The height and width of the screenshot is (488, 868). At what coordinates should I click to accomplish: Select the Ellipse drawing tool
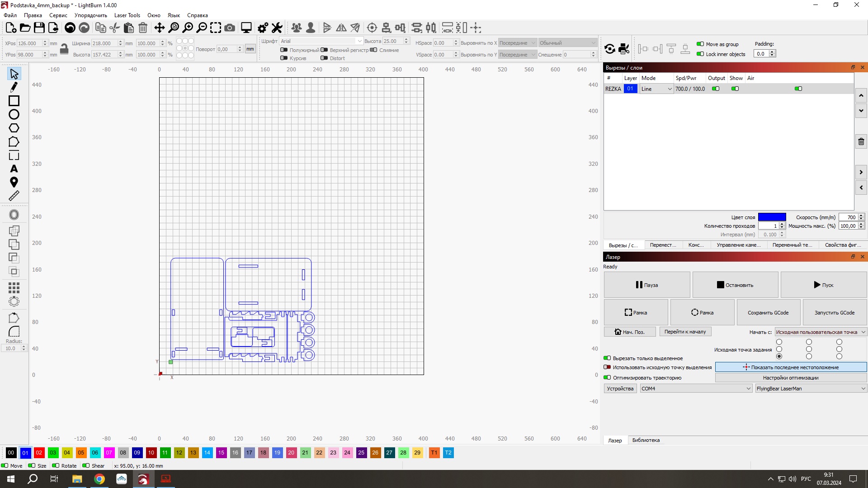14,114
